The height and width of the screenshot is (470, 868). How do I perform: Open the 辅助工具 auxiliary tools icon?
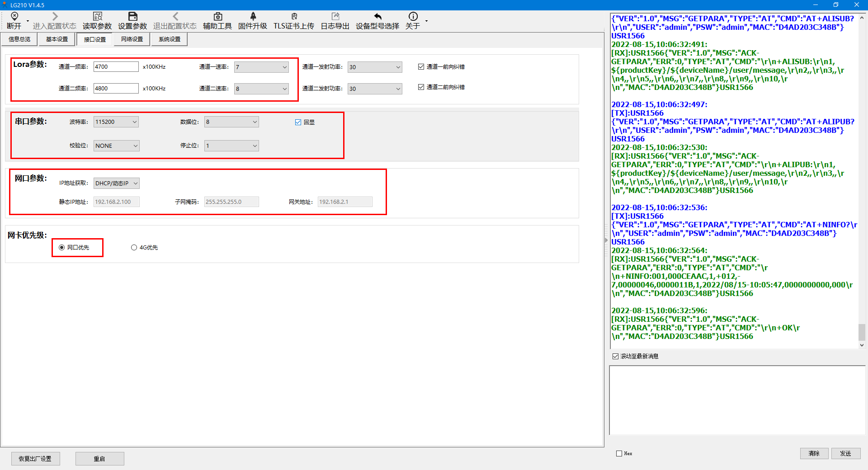coord(217,17)
